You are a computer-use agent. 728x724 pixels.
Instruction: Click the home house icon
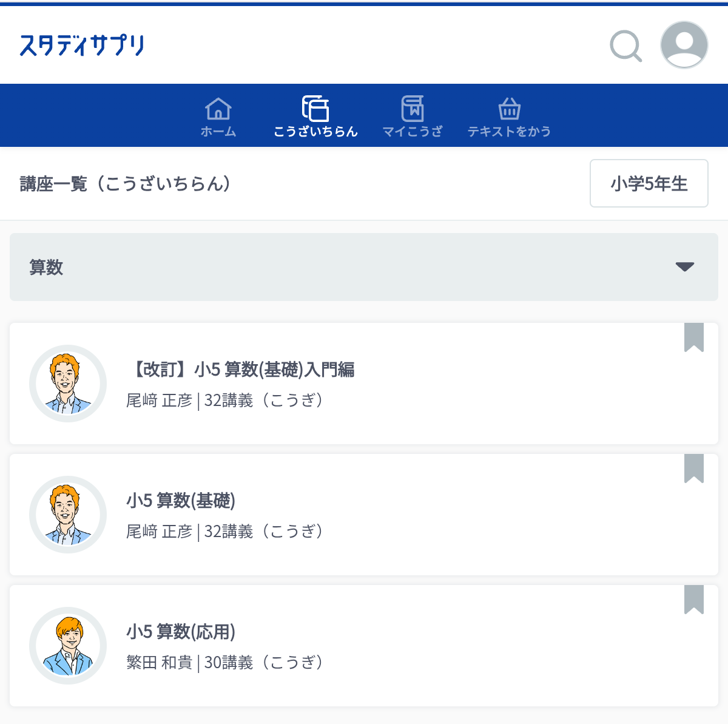tap(218, 109)
